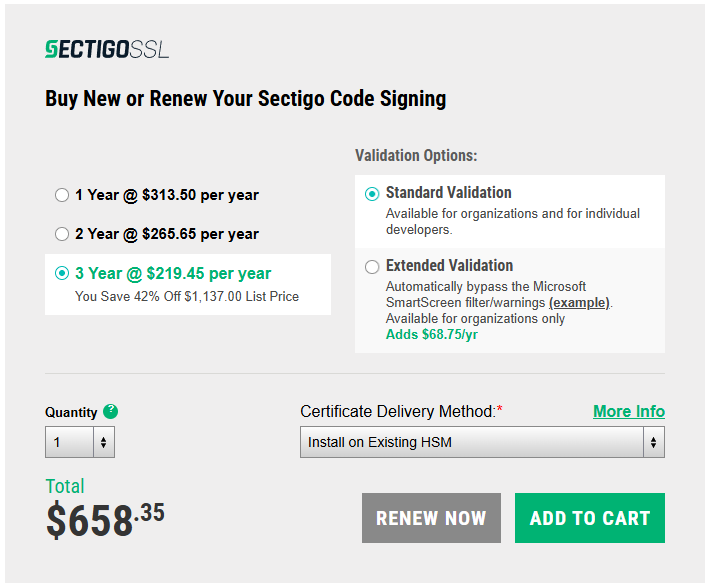Viewport: 711px width, 586px height.
Task: Click the delivery method dropdown arrows
Action: tap(653, 442)
